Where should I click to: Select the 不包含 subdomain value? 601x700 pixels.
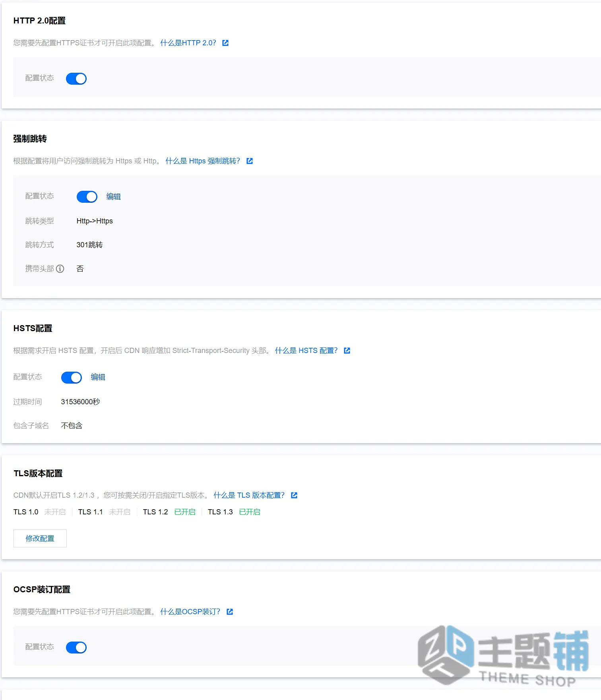72,426
